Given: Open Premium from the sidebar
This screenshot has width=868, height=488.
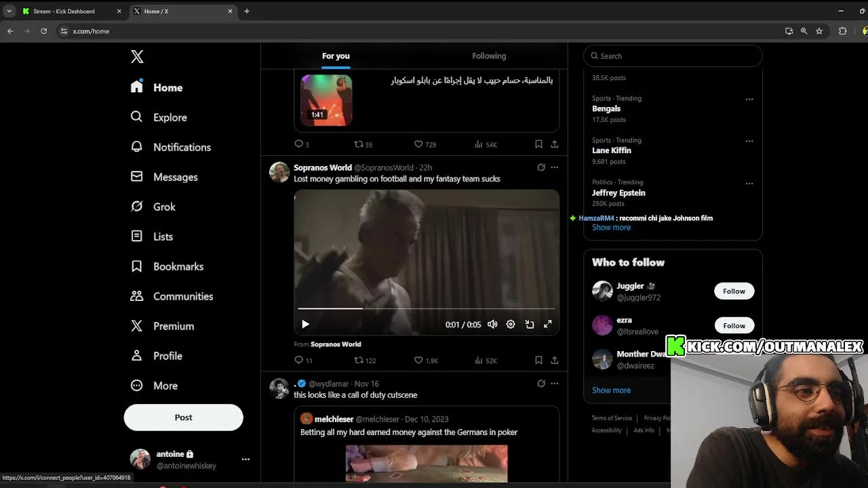Looking at the screenshot, I should (x=163, y=326).
